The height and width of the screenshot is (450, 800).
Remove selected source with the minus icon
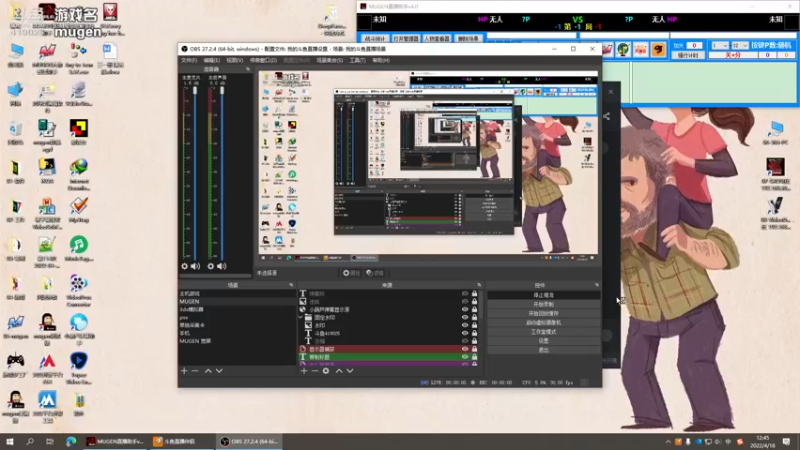click(x=315, y=371)
